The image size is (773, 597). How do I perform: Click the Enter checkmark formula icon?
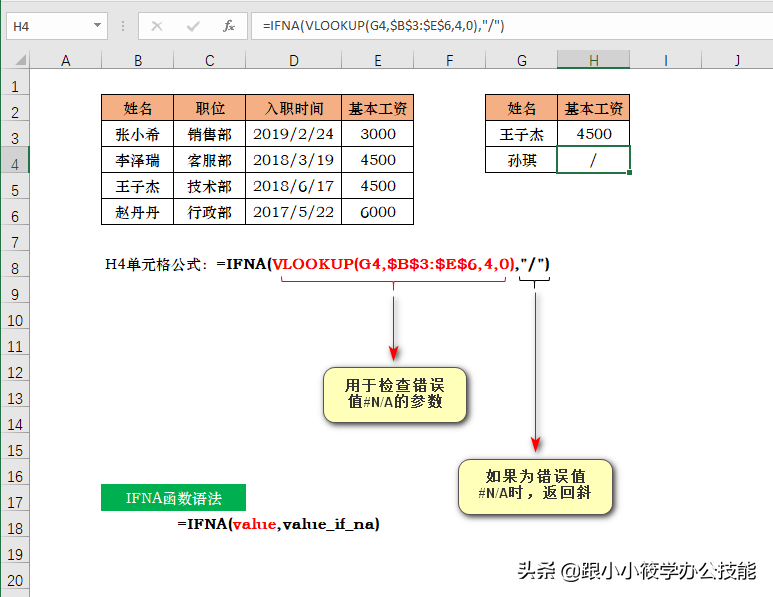point(193,26)
